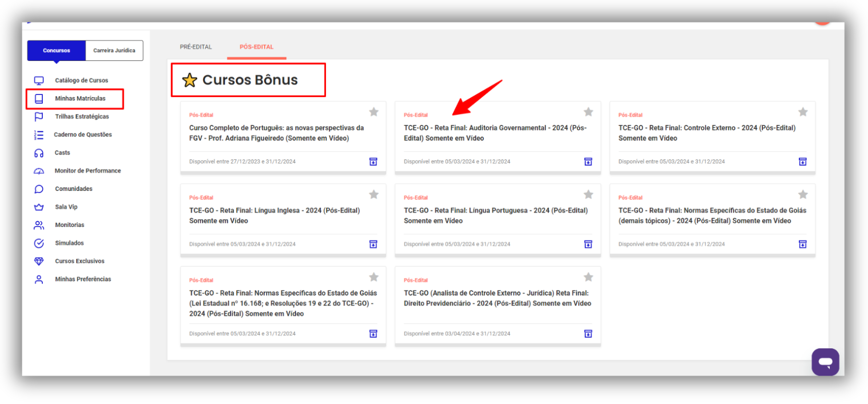Archive the Normas Específicas Lei Estadual 16.168 card
The height and width of the screenshot is (404, 868).
[x=373, y=334]
